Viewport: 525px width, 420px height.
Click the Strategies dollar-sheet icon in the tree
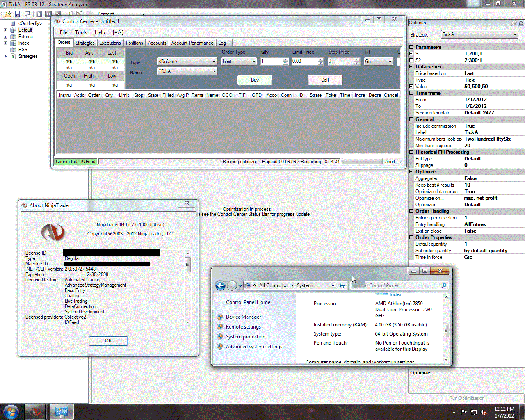pyautogui.click(x=13, y=56)
